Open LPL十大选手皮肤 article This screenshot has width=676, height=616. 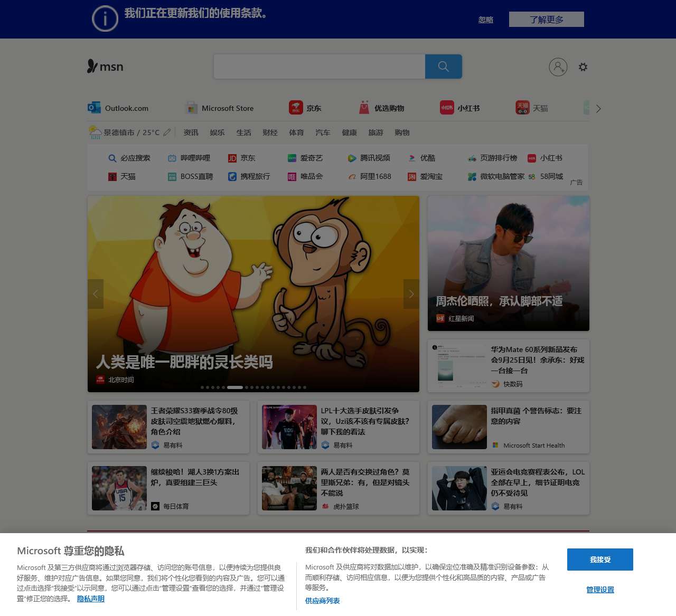point(339,427)
